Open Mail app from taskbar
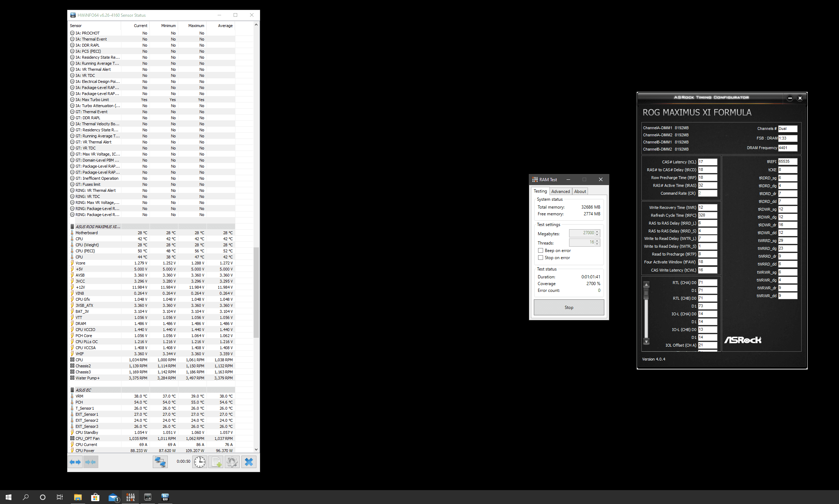This screenshot has height=504, width=839. [113, 497]
